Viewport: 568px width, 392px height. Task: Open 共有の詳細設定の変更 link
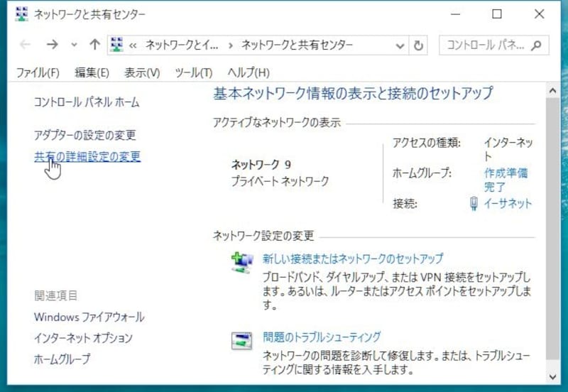(x=87, y=156)
